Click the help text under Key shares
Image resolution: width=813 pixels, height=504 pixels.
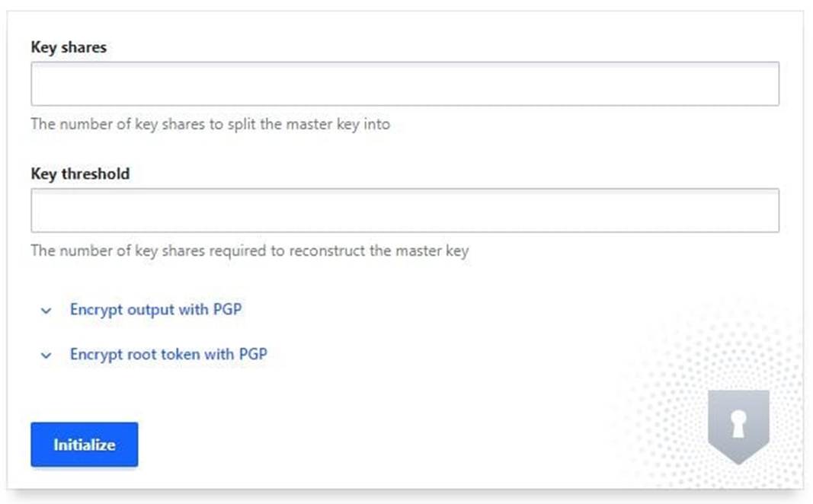tap(210, 124)
